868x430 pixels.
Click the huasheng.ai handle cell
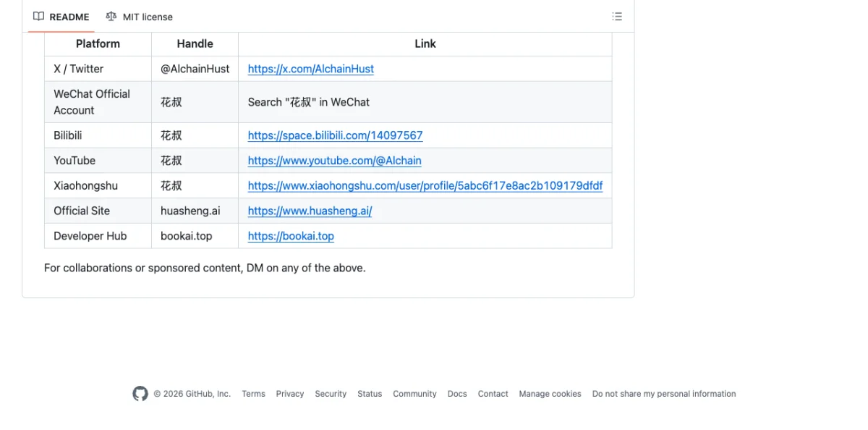[195, 211]
